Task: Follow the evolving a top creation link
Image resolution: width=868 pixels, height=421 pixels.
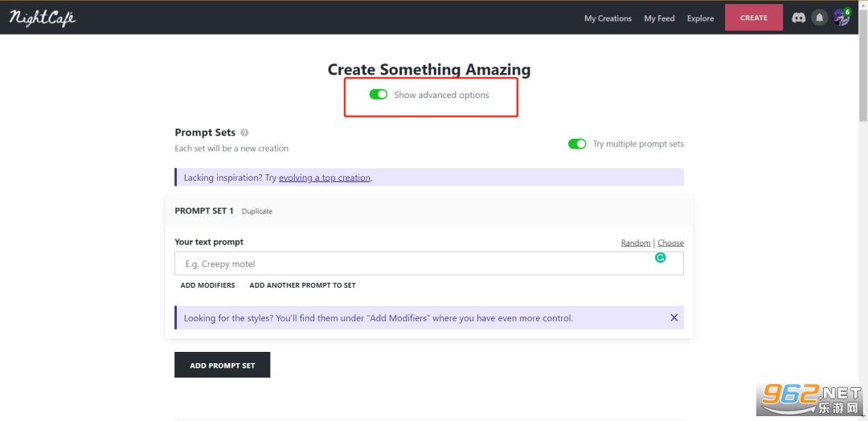Action: coord(325,178)
